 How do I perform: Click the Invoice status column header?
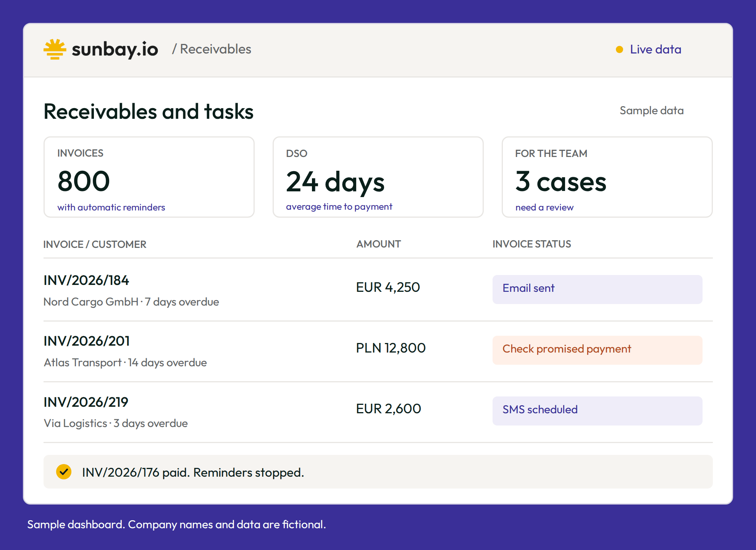tap(531, 244)
